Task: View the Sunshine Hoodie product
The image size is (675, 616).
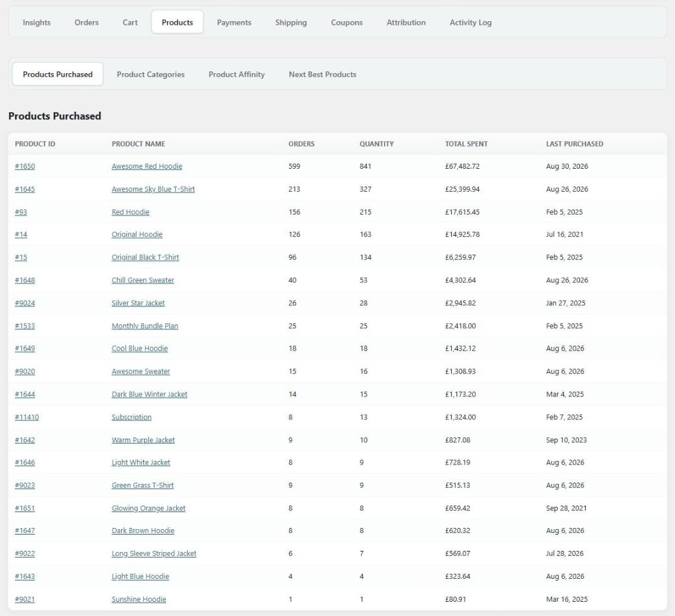Action: [138, 599]
